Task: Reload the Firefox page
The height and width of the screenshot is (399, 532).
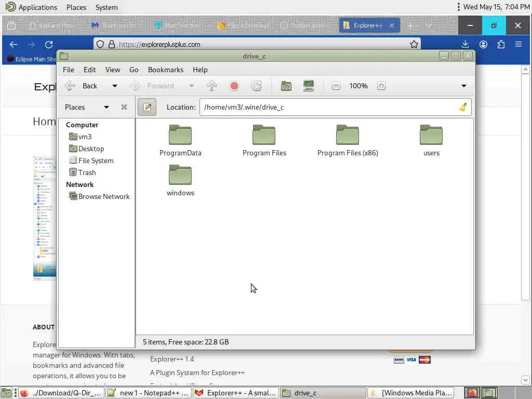Action: tap(49, 45)
